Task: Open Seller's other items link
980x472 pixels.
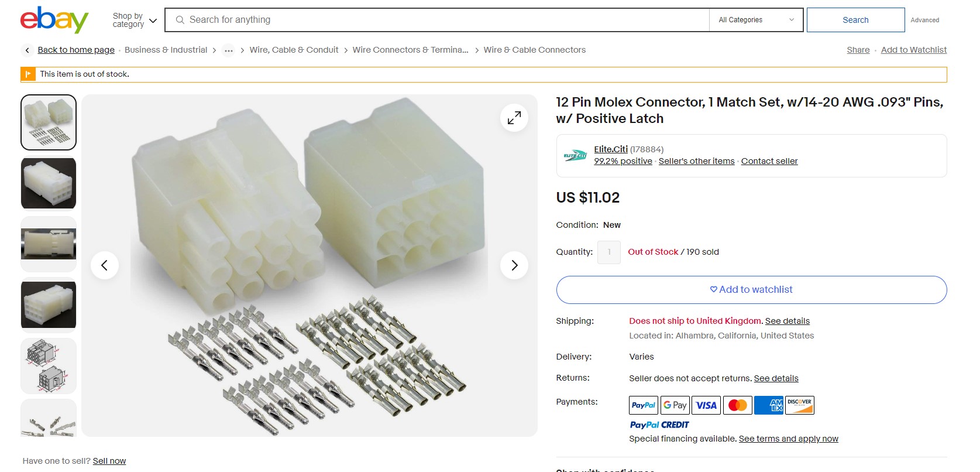Action: click(x=696, y=161)
